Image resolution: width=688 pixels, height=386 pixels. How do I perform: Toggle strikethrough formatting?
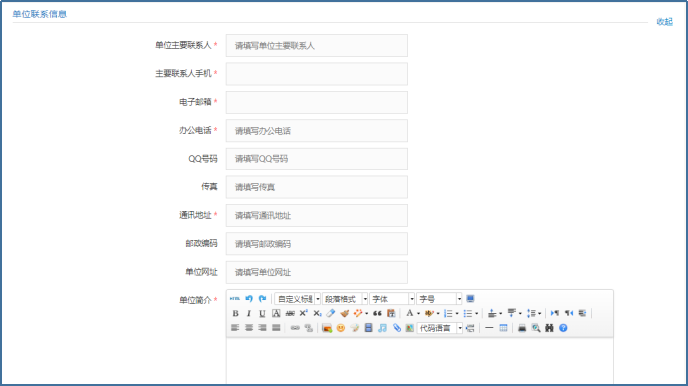coord(290,313)
